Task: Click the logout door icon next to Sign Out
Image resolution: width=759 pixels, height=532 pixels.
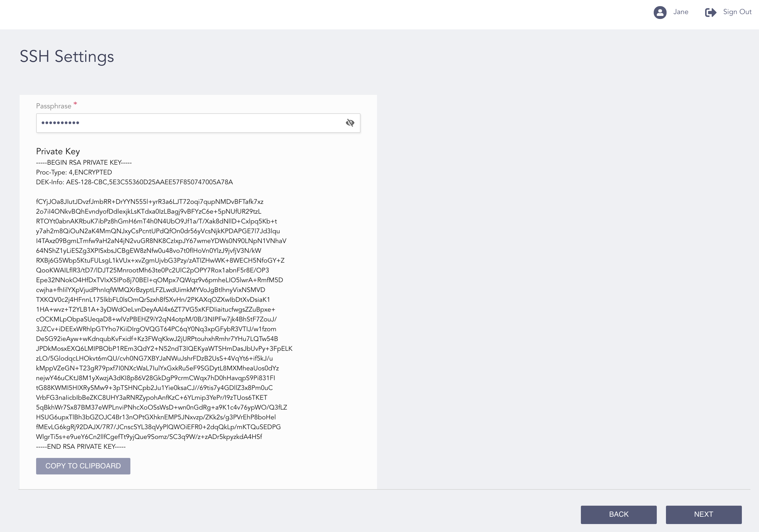Action: (711, 13)
